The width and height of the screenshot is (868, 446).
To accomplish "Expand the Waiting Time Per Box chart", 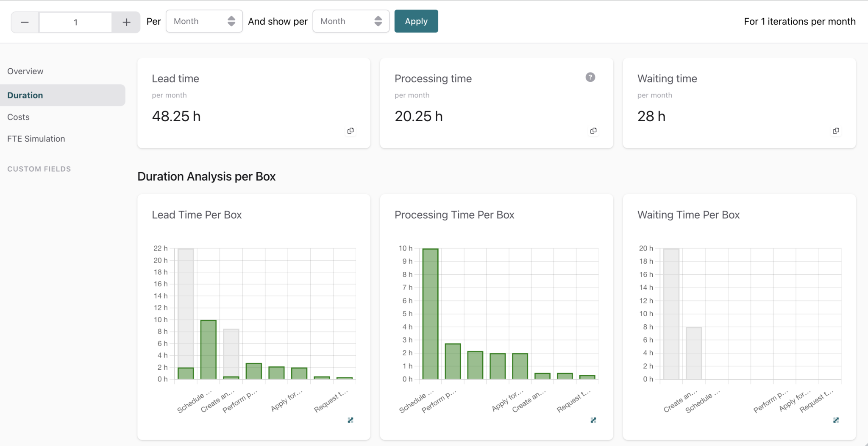I will click(x=835, y=420).
